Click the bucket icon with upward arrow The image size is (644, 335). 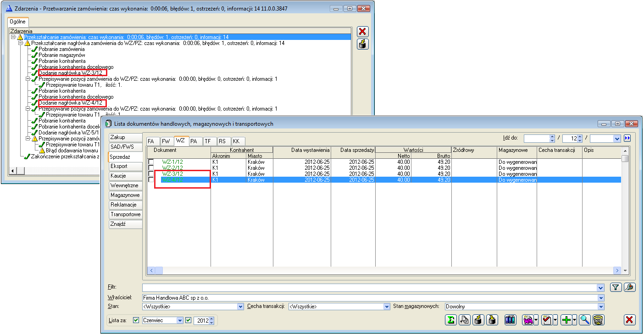pos(478,320)
